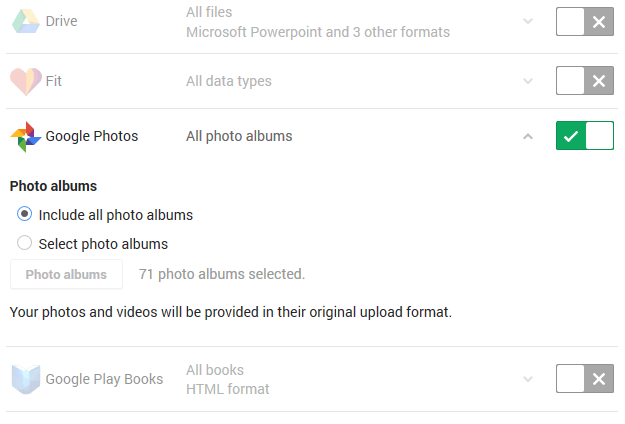
Task: Open the Drive row label
Action: pyautogui.click(x=61, y=21)
